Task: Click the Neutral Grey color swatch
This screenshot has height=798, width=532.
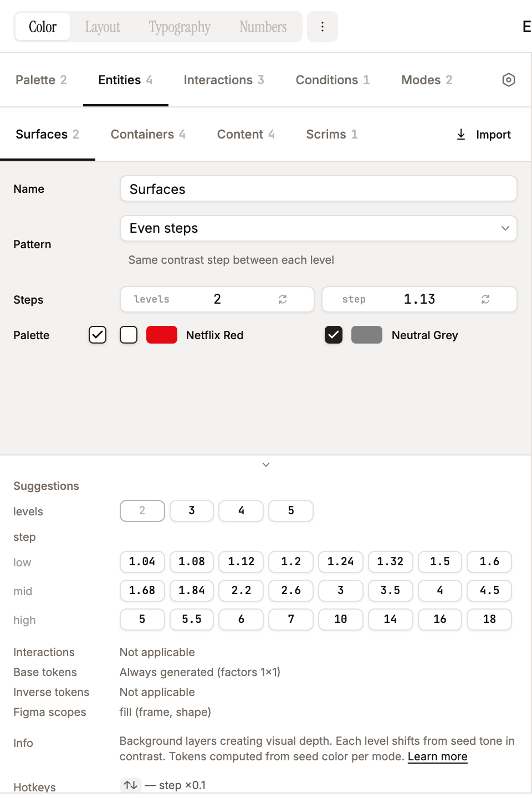Action: point(367,335)
